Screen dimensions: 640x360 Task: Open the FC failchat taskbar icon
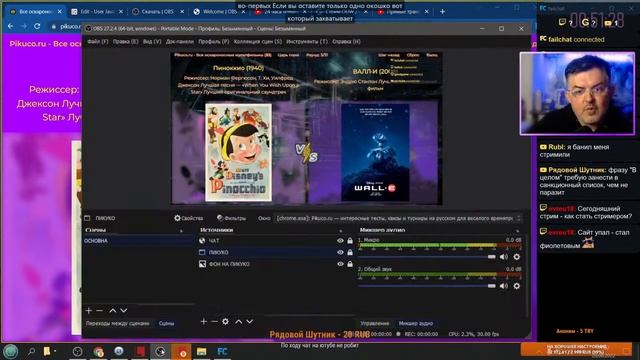pos(222,351)
